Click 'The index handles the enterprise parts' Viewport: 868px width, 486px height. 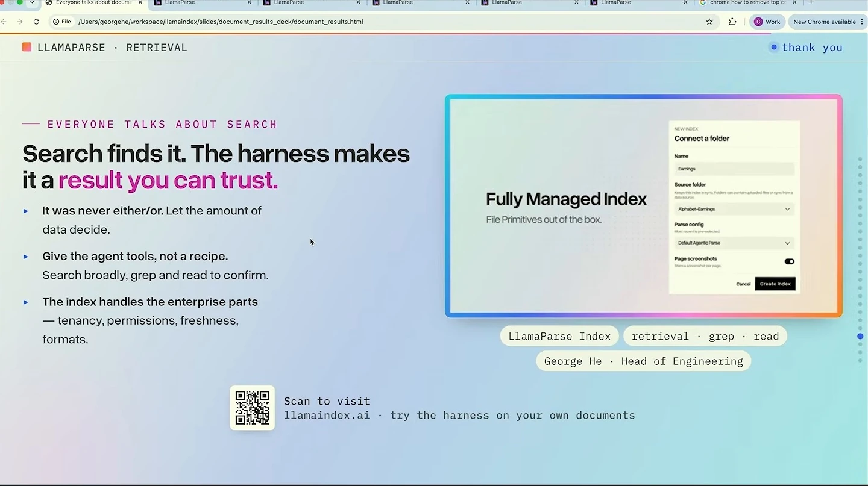[x=150, y=302]
